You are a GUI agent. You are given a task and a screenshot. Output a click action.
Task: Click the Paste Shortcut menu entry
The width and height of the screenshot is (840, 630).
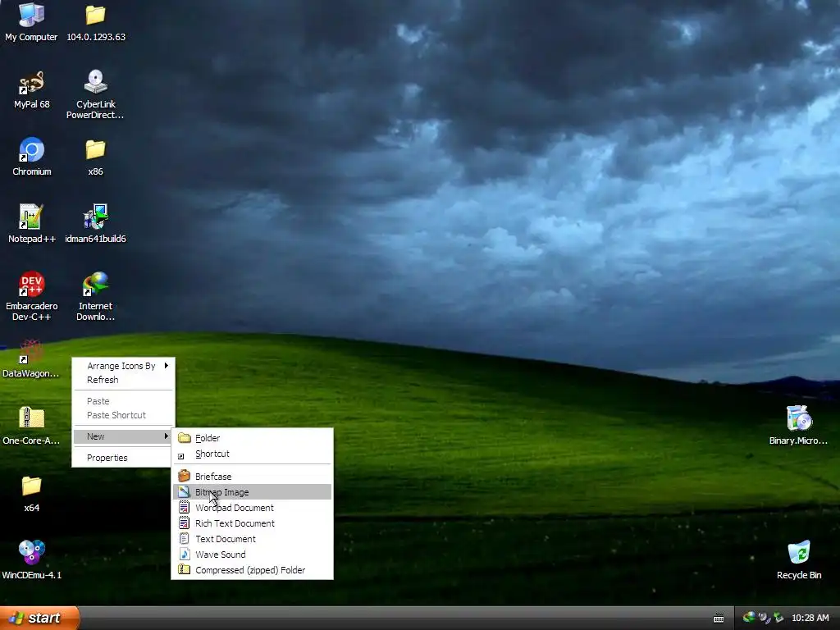(124, 415)
